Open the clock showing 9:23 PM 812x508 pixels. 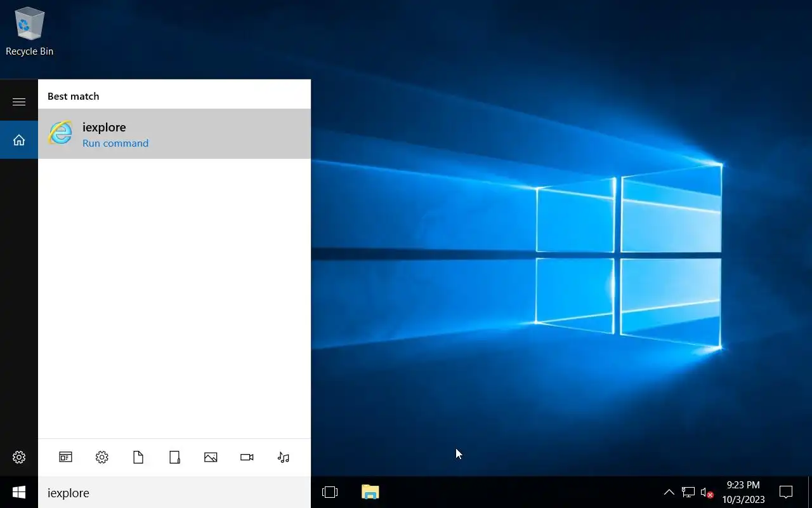743,492
